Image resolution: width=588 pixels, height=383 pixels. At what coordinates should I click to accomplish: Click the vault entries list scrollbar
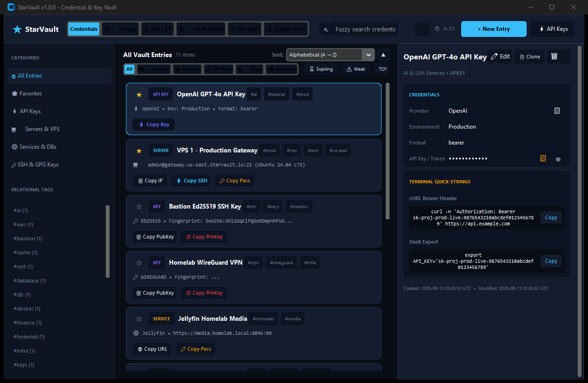pyautogui.click(x=387, y=151)
